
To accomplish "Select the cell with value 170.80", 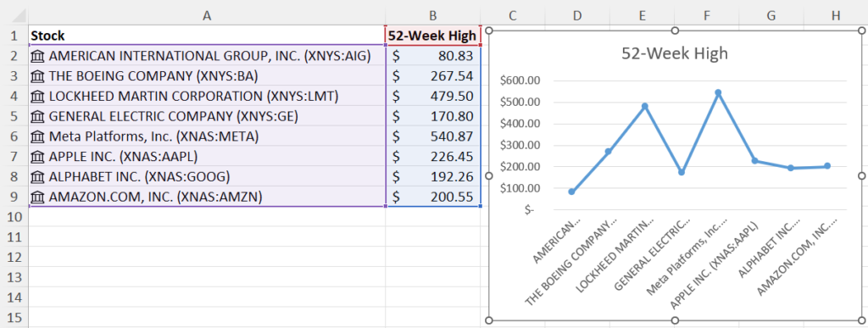I will tap(433, 116).
